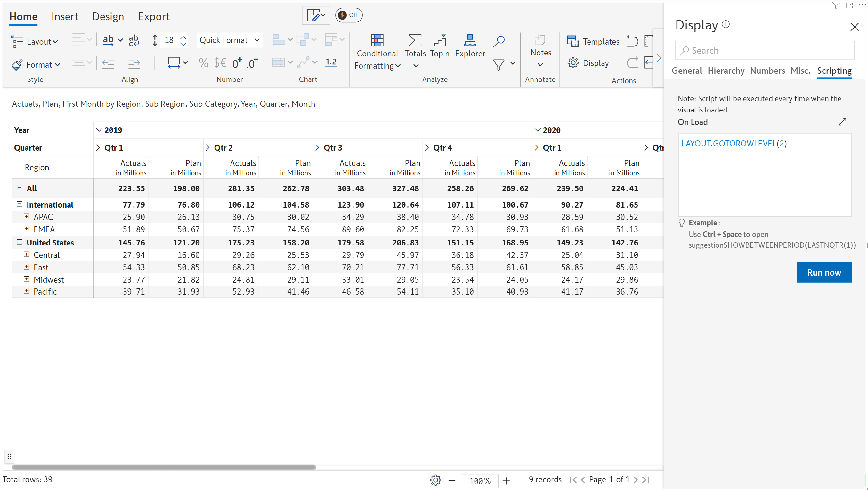This screenshot has height=490, width=868.
Task: Toggle the performance mode Off switch
Action: point(348,15)
